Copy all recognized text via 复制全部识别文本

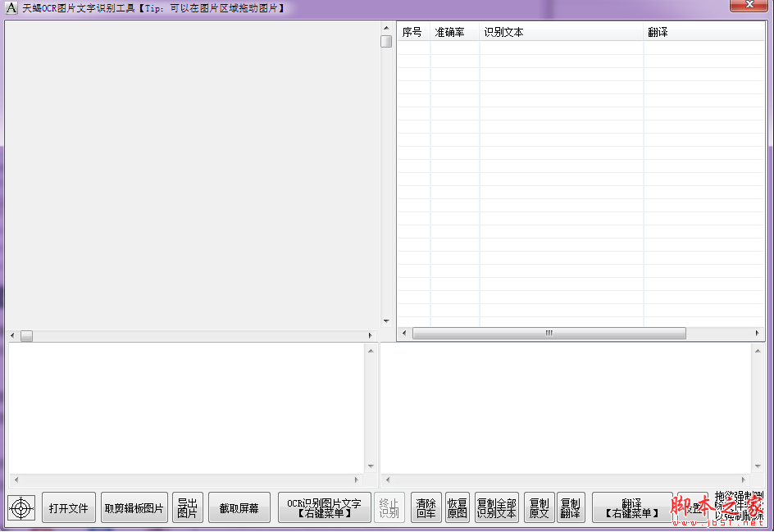496,507
